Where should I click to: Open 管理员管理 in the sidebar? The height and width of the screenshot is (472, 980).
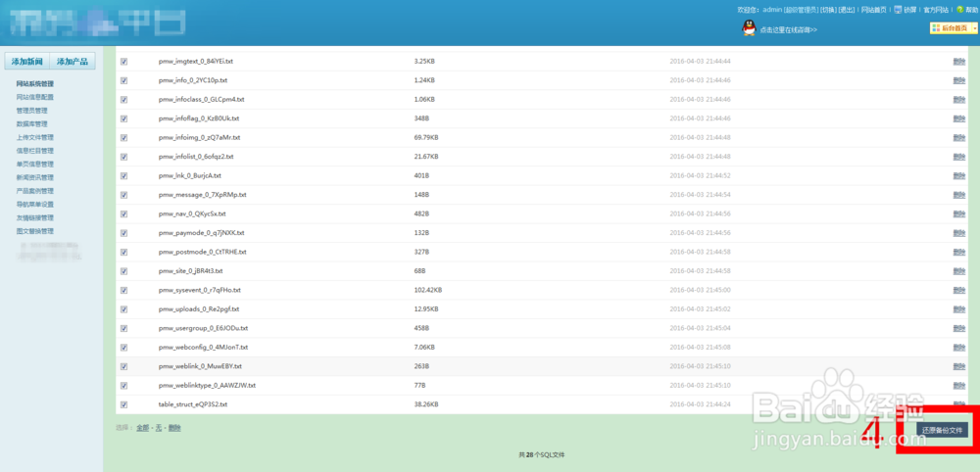32,111
